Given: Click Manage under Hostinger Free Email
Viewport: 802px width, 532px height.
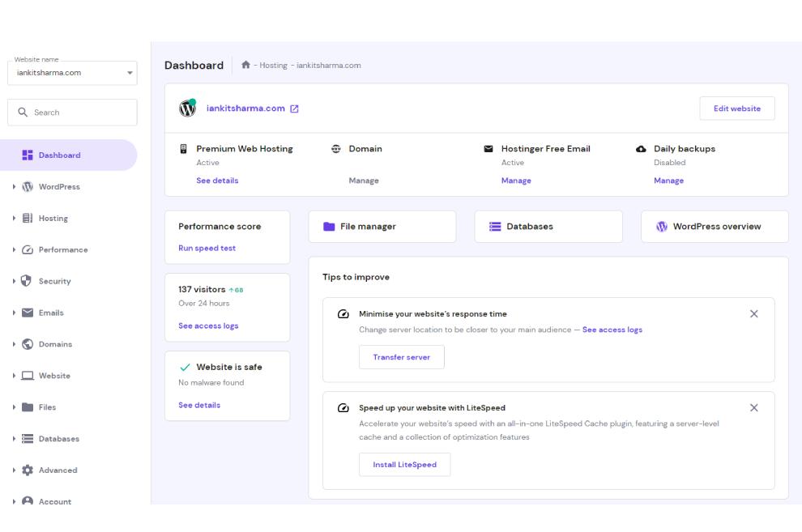Looking at the screenshot, I should pyautogui.click(x=516, y=181).
